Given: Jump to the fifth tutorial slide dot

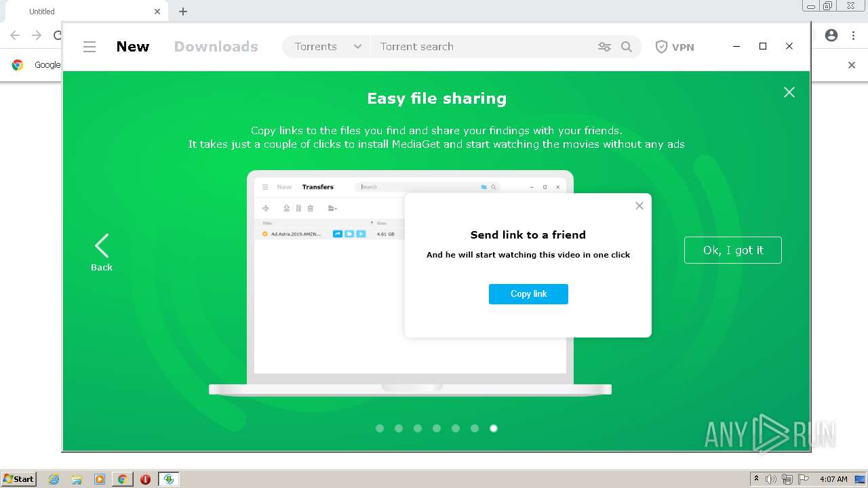Looking at the screenshot, I should point(456,428).
